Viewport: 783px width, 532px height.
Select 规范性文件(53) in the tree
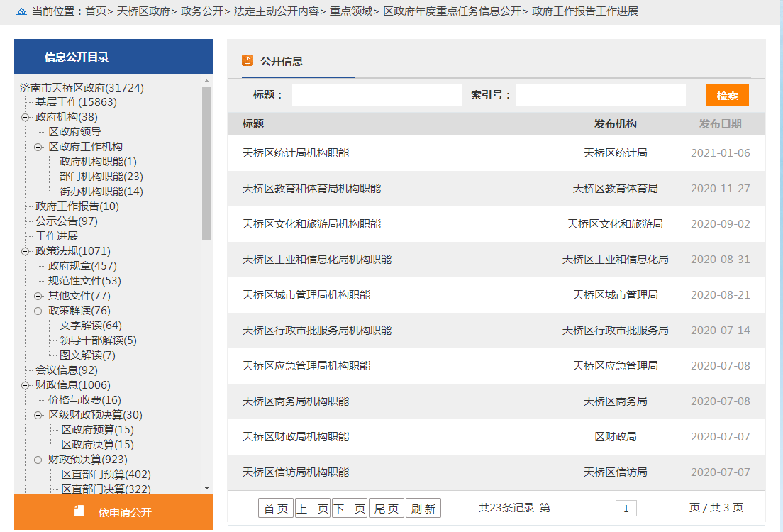pos(84,281)
